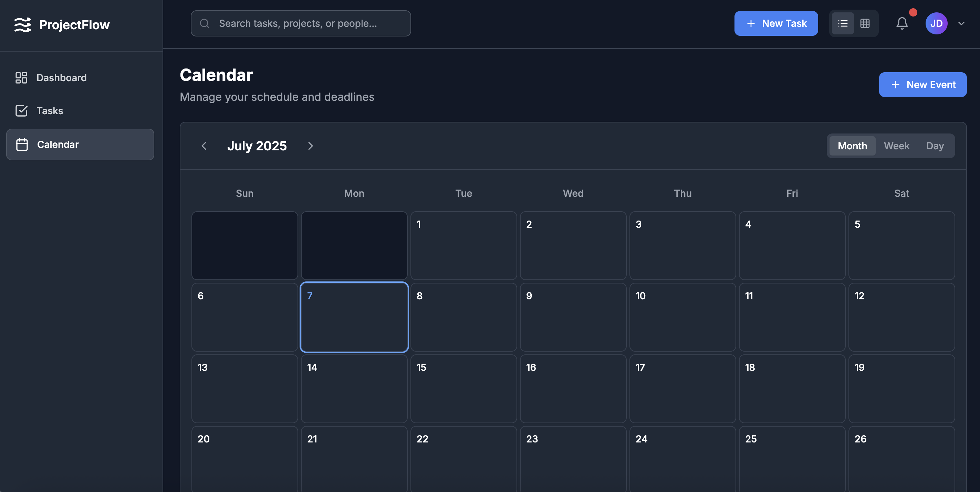Click the search magnifier icon
The width and height of the screenshot is (980, 492).
205,24
